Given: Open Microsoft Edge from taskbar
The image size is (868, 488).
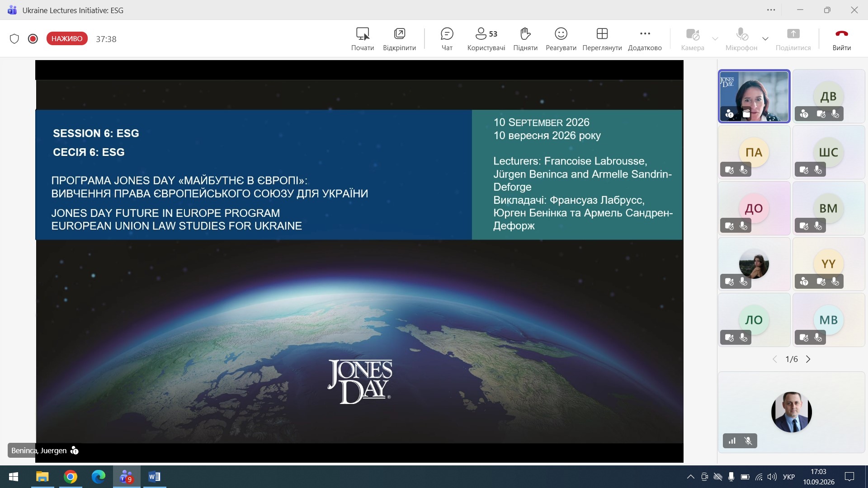Looking at the screenshot, I should click(x=98, y=477).
